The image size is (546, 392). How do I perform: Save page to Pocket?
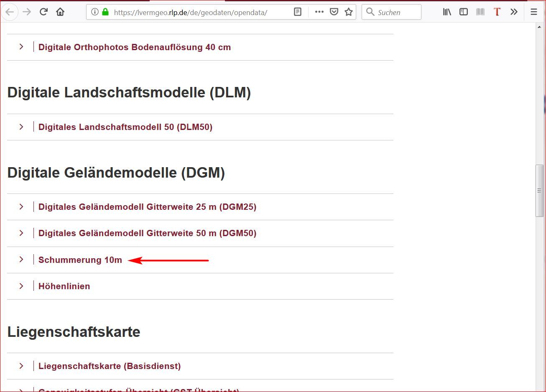[334, 12]
